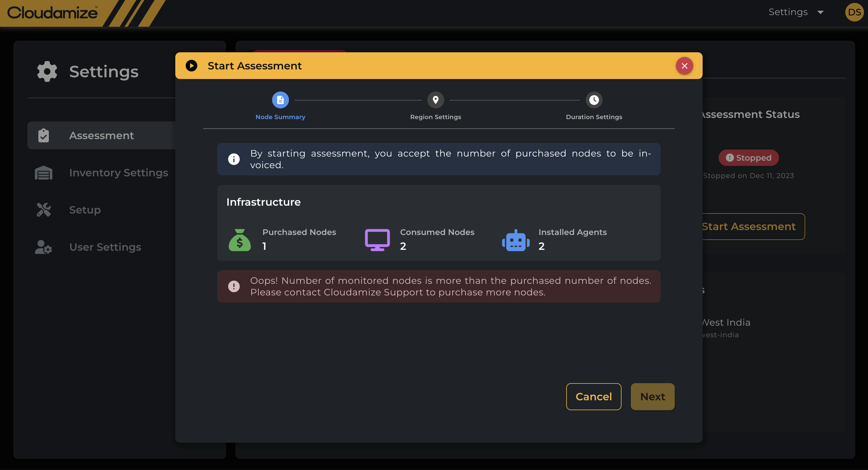Expand the Settings dropdown arrow in header
Image resolution: width=868 pixels, height=470 pixels.
[x=820, y=12]
